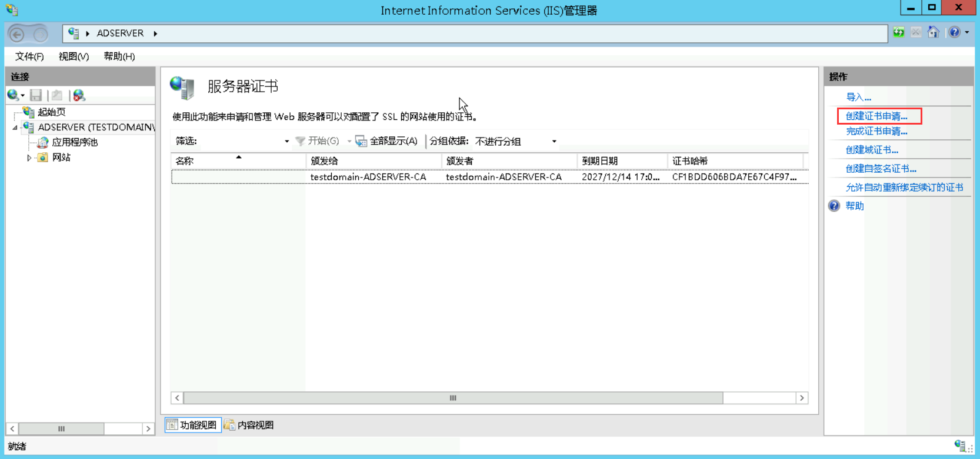Open the 视图(V) menu
This screenshot has height=459, width=980.
[74, 56]
